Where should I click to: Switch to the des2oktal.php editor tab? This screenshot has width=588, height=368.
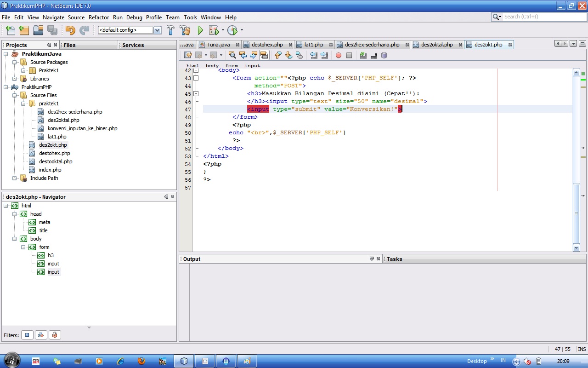(437, 45)
